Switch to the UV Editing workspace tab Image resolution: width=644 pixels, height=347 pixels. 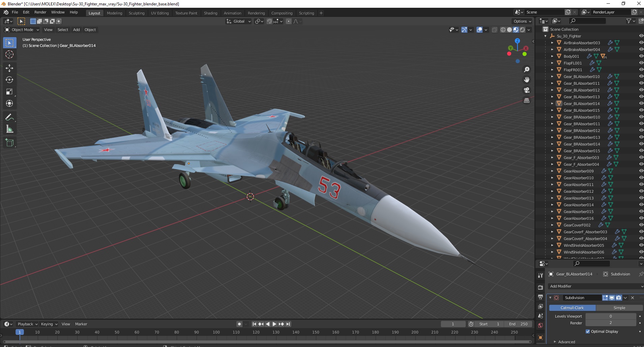pos(160,13)
